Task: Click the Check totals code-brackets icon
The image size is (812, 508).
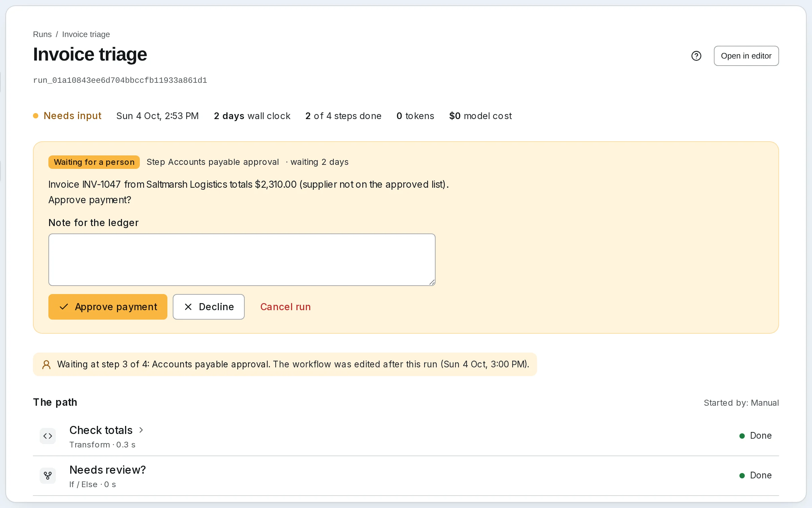Action: [x=48, y=436]
